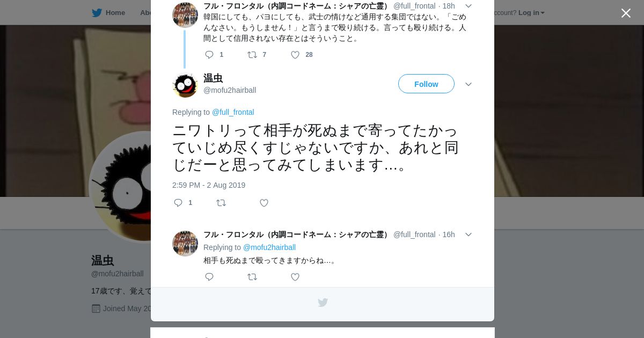Reply to the main tweet by 温虫
Image resolution: width=644 pixels, height=338 pixels.
[178, 203]
